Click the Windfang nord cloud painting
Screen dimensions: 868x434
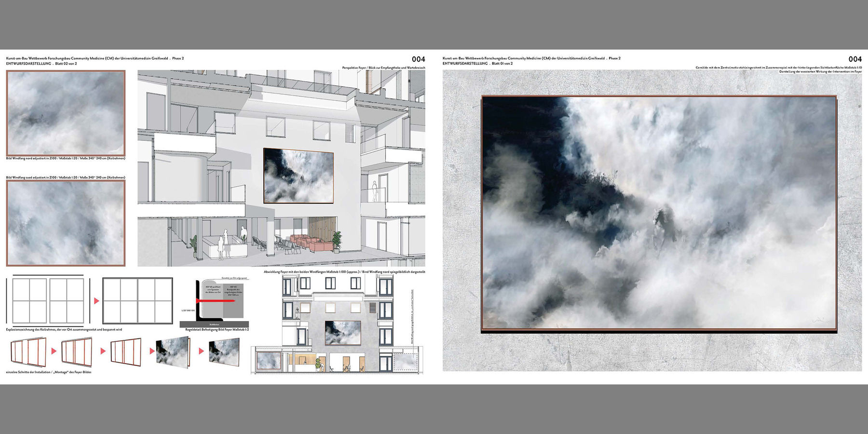click(x=66, y=113)
